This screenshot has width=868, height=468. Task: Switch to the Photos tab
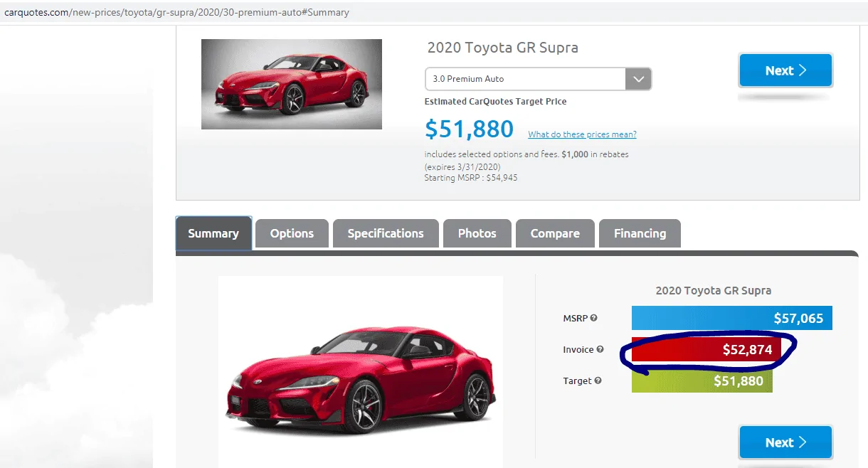click(x=477, y=233)
